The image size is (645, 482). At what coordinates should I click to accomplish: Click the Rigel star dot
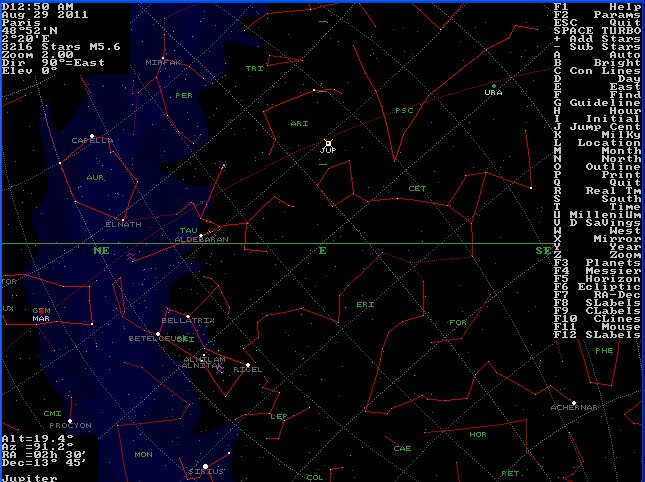(x=248, y=365)
